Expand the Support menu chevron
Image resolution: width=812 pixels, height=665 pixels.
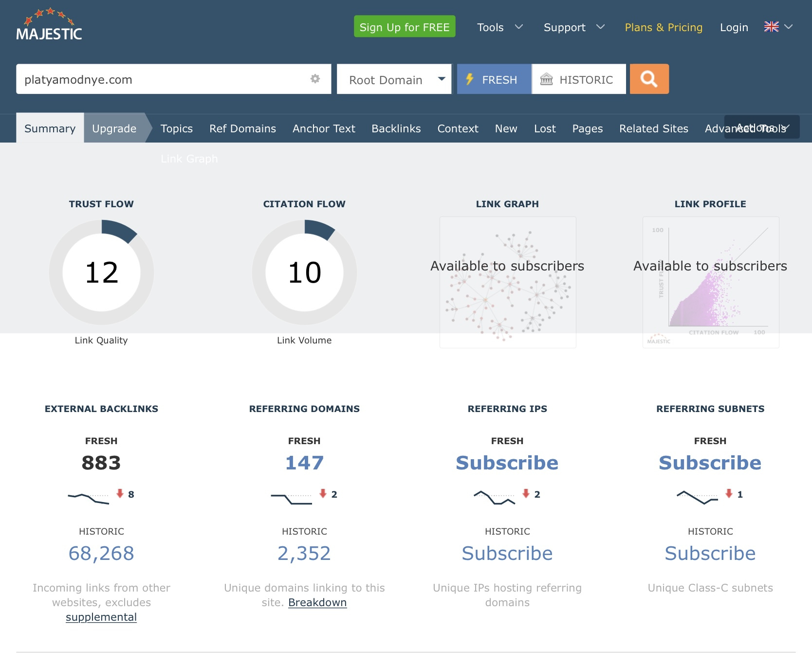point(601,27)
